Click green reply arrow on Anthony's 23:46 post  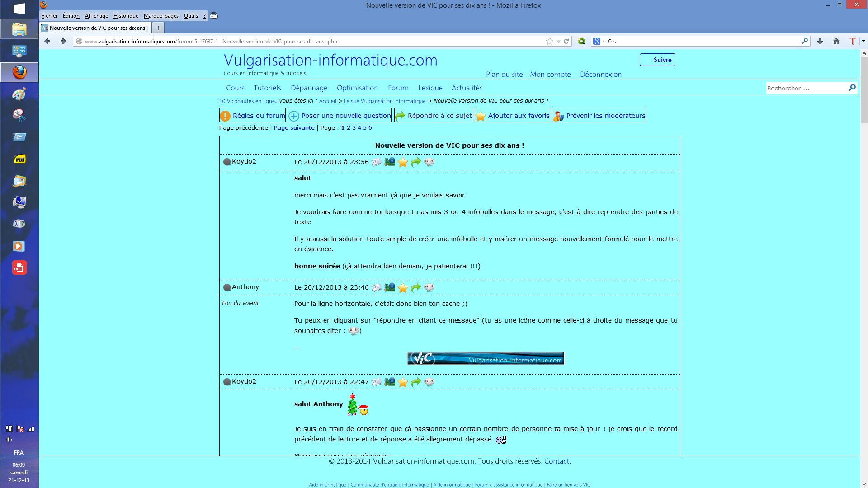[x=416, y=287]
